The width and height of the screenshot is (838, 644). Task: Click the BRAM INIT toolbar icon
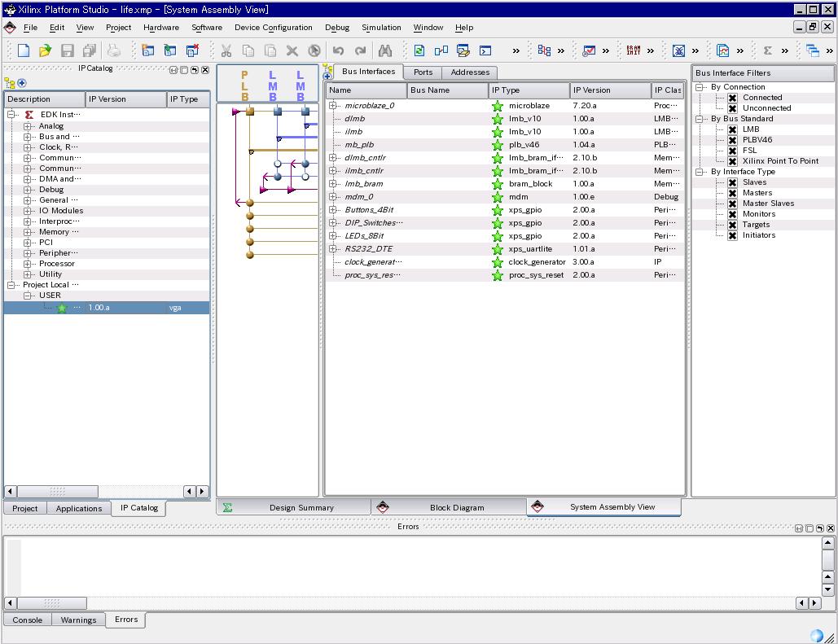click(634, 50)
